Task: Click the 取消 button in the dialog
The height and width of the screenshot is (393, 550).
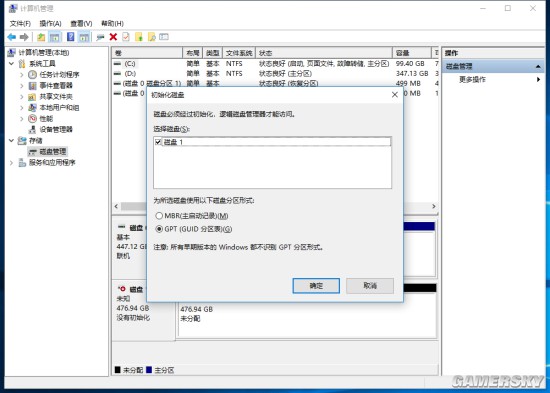Action: 370,286
